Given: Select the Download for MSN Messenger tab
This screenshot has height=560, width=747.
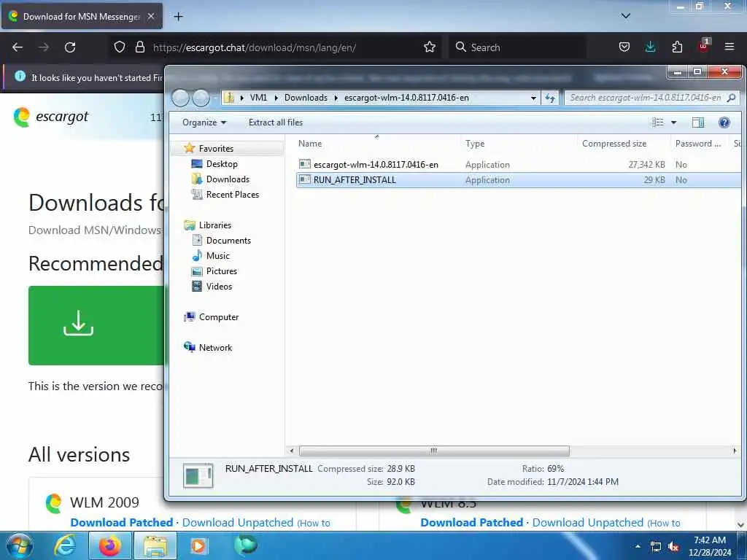Looking at the screenshot, I should coord(82,17).
